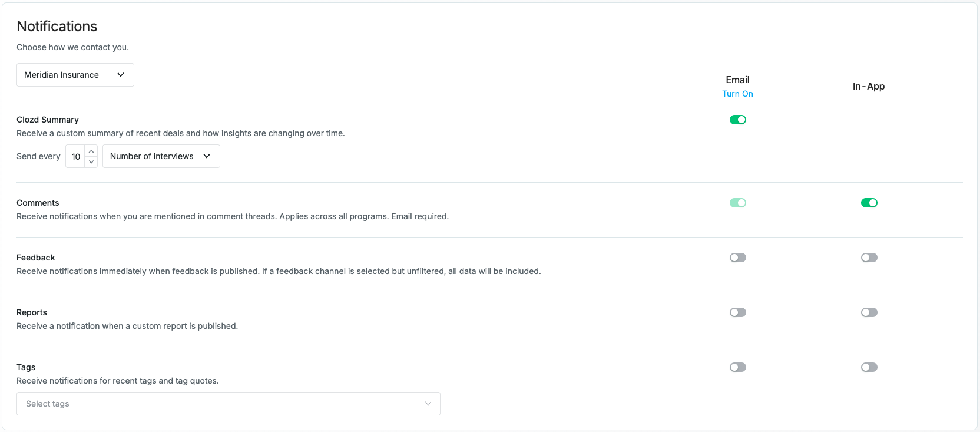Open the Number of interviews dropdown

coord(161,156)
